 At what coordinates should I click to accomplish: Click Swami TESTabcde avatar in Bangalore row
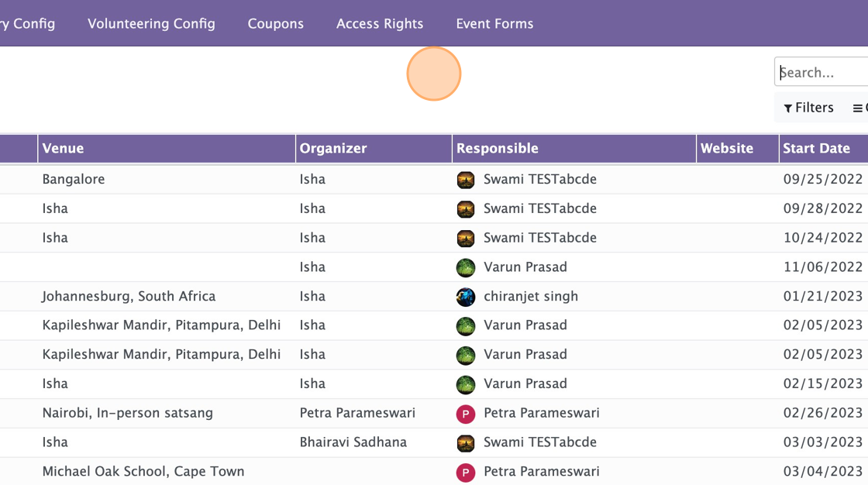click(466, 180)
